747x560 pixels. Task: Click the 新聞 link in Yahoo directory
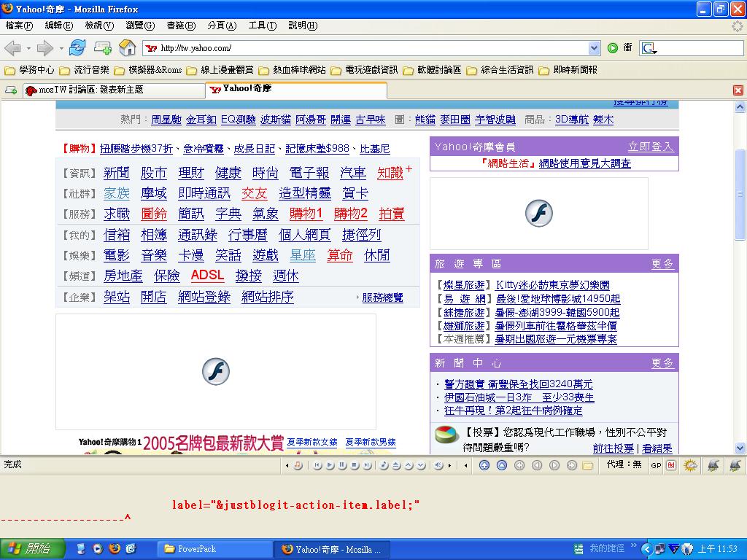(x=117, y=173)
